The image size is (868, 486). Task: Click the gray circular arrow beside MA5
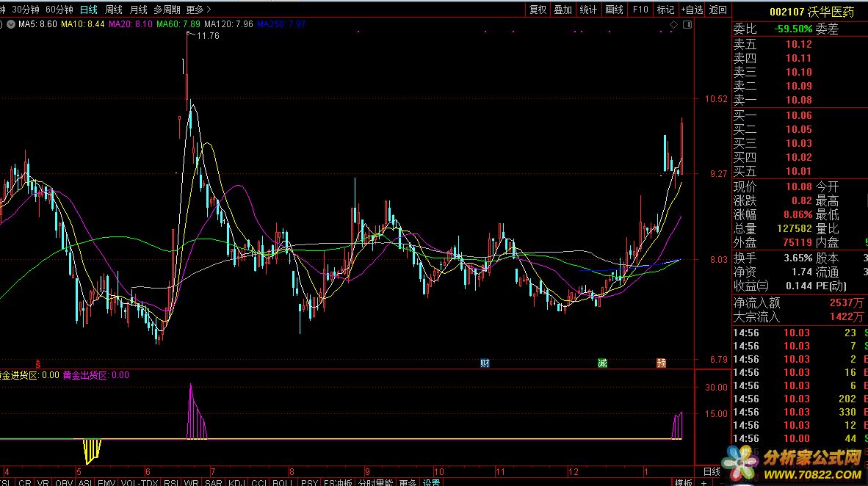[x=2, y=25]
